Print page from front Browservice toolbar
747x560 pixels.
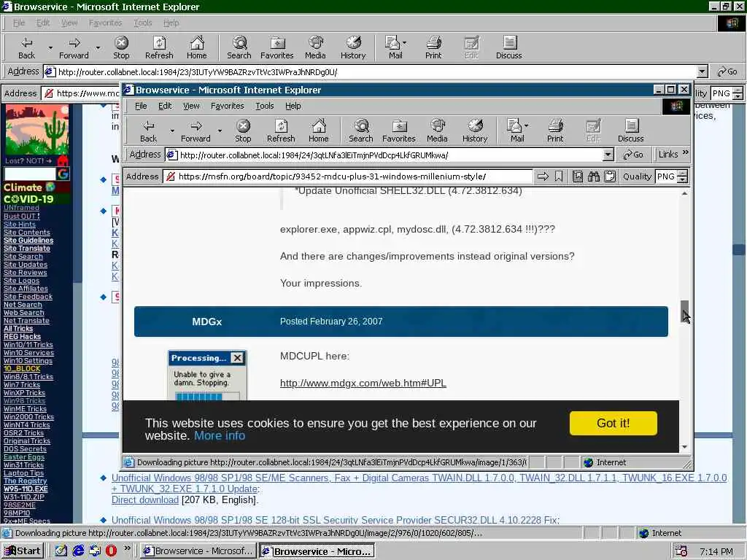coord(555,131)
